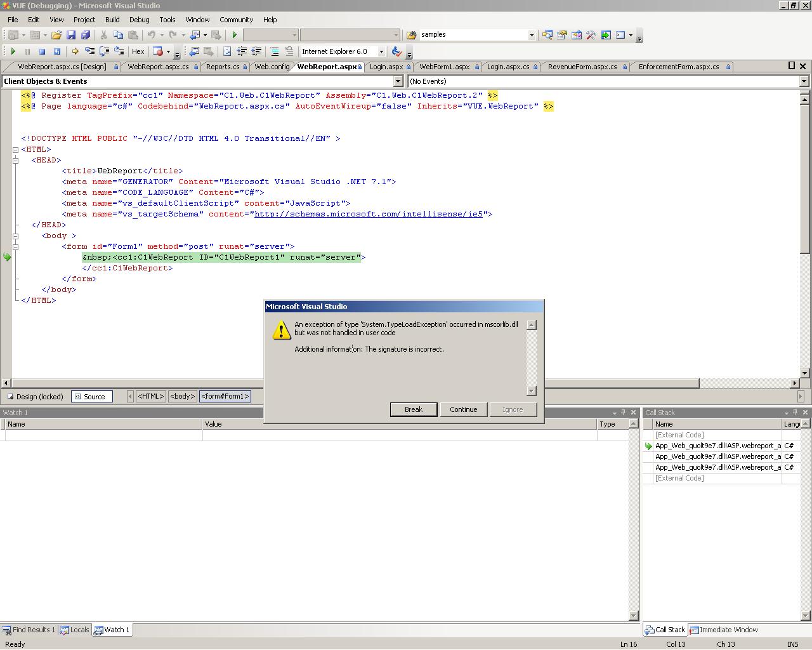Open Start Page green arrow icon

(x=606, y=35)
